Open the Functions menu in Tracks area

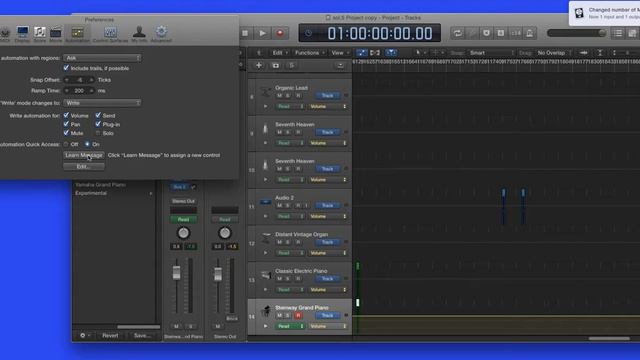[x=309, y=53]
